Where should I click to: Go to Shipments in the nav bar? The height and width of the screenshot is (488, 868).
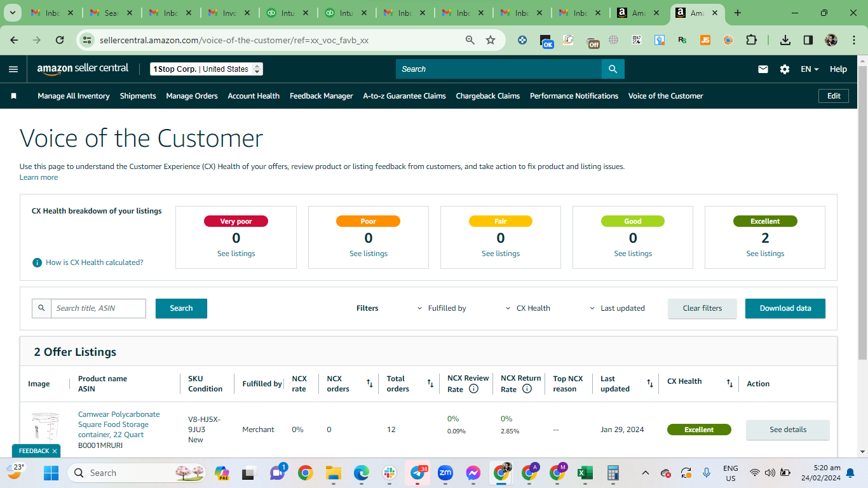coord(138,96)
